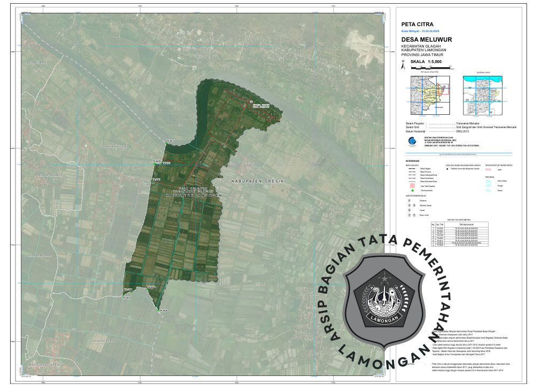
Task: Click the red Jalan line symbol in legend
Action: [x=488, y=169]
